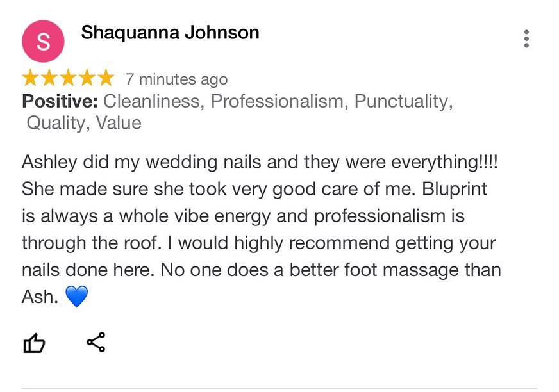Click the fourth yellow rating star
Viewport: 559px width, 392px height.
(86, 79)
